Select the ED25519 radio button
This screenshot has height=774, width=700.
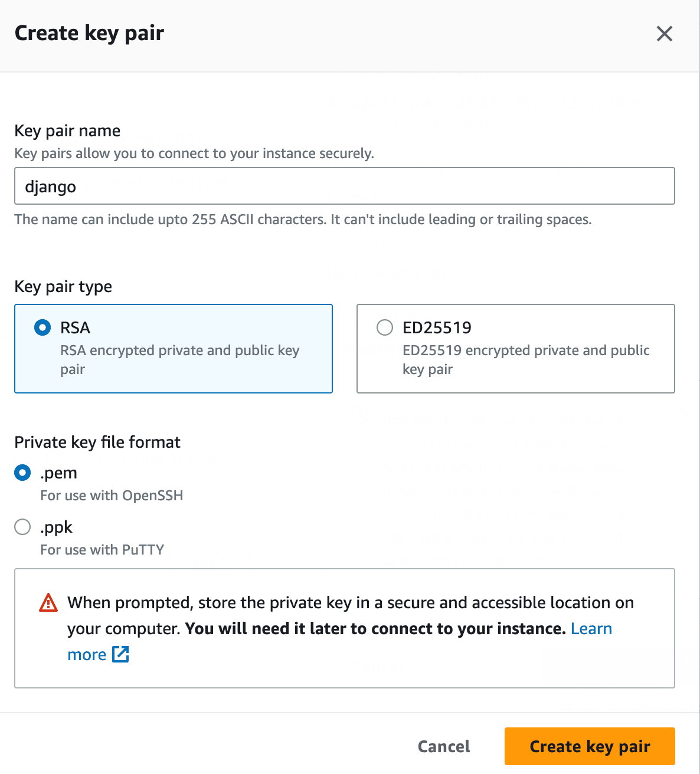(385, 327)
